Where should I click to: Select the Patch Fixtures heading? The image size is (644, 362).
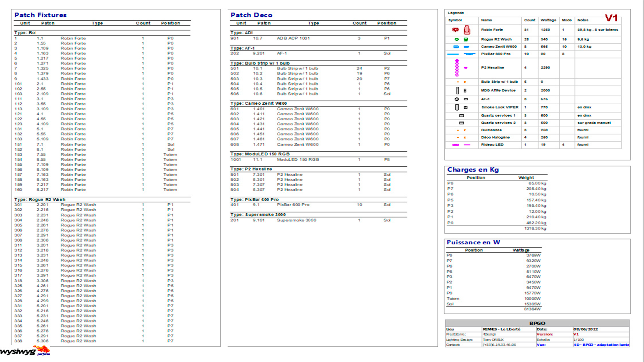[41, 15]
